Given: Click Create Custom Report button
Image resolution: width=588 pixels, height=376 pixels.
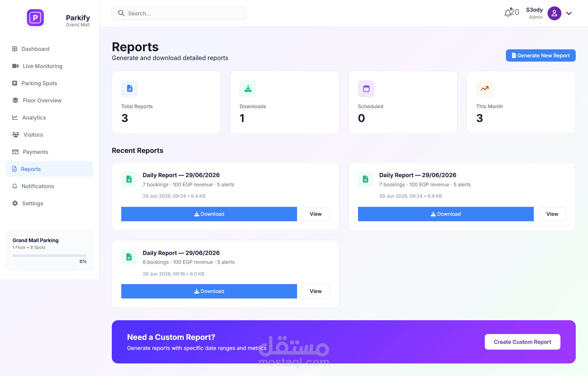Looking at the screenshot, I should click(522, 342).
